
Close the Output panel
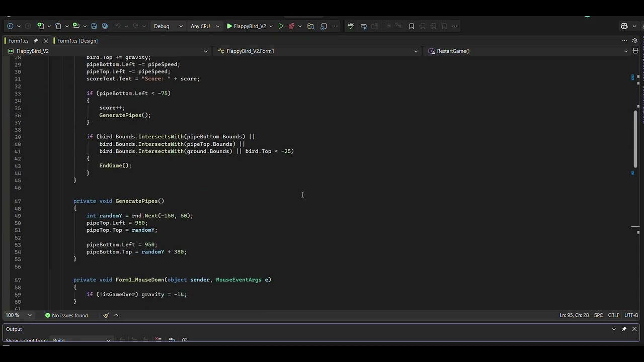click(634, 329)
